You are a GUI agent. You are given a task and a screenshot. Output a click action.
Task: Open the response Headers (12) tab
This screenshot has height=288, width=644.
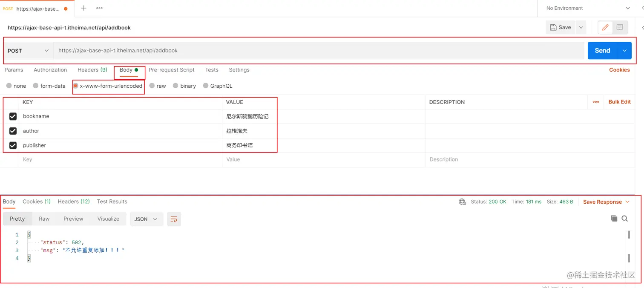74,202
